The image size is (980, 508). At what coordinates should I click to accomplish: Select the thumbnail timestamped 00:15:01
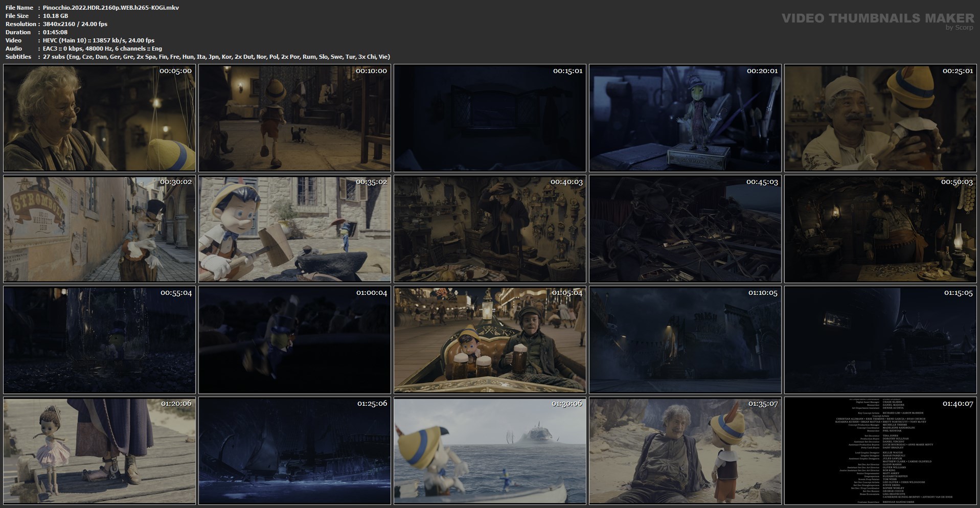point(490,118)
